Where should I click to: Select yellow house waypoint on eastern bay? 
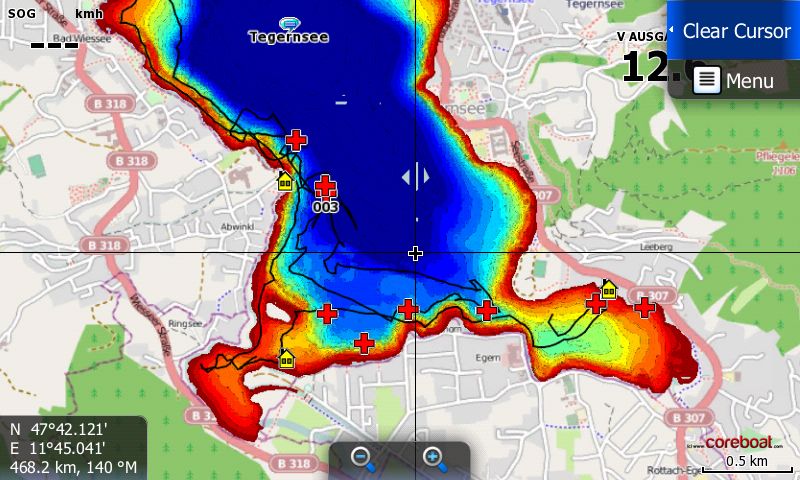(608, 289)
